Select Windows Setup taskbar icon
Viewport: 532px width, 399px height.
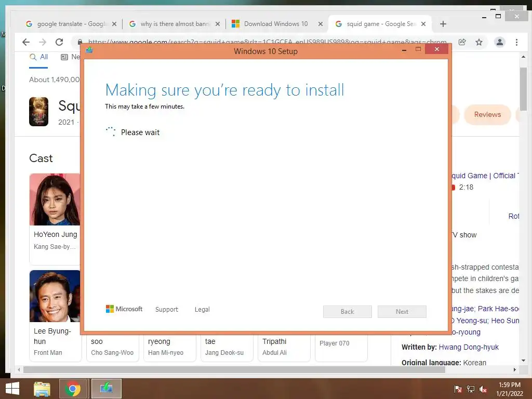(106, 389)
